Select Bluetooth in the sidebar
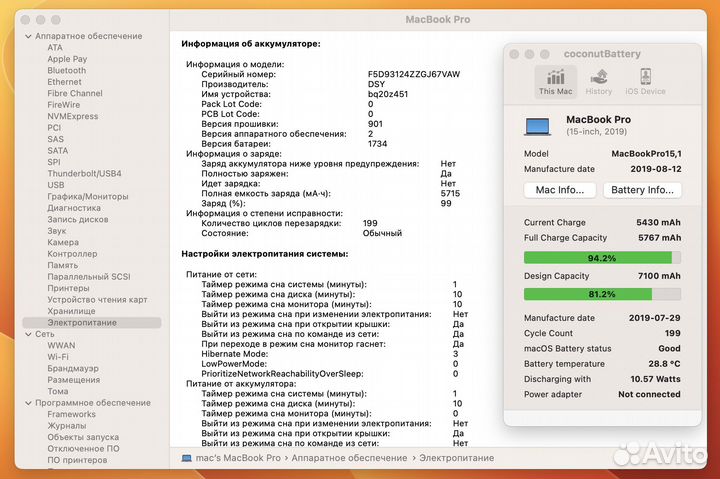 click(66, 71)
